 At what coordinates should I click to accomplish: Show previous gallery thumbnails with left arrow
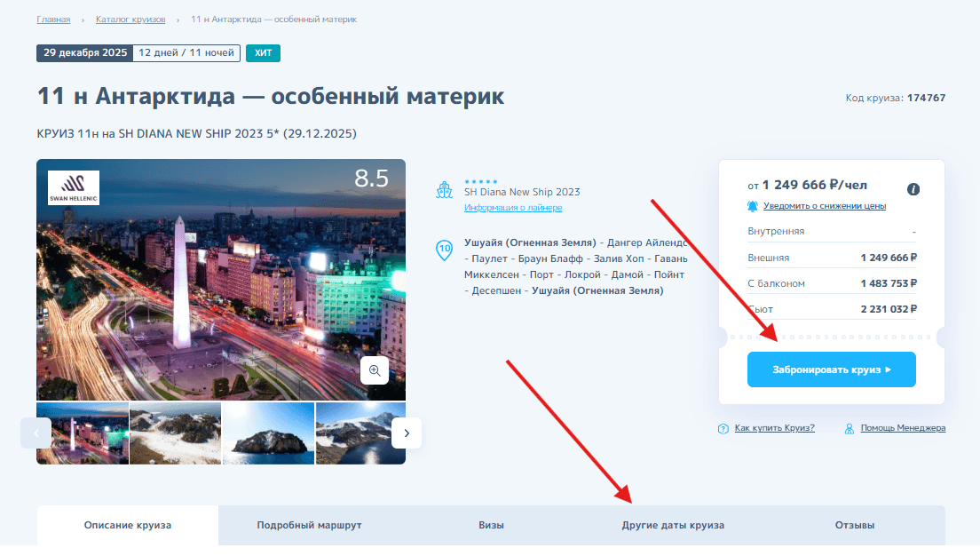pos(36,433)
